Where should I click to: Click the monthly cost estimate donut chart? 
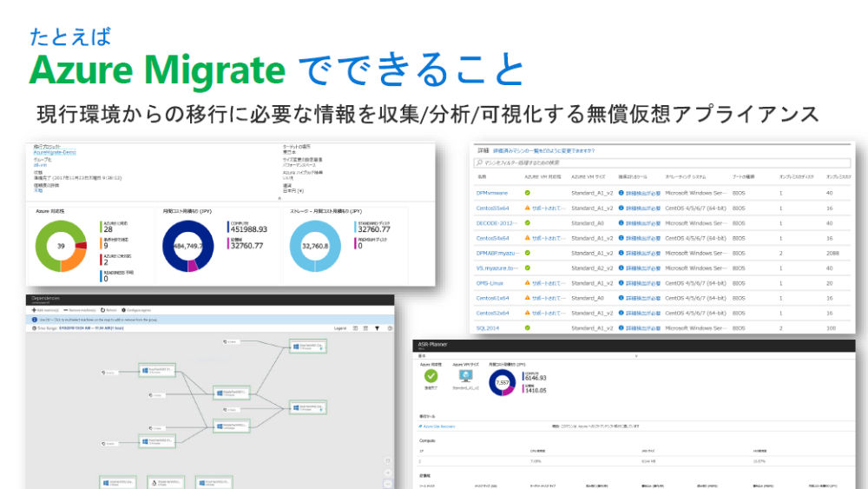tap(188, 246)
